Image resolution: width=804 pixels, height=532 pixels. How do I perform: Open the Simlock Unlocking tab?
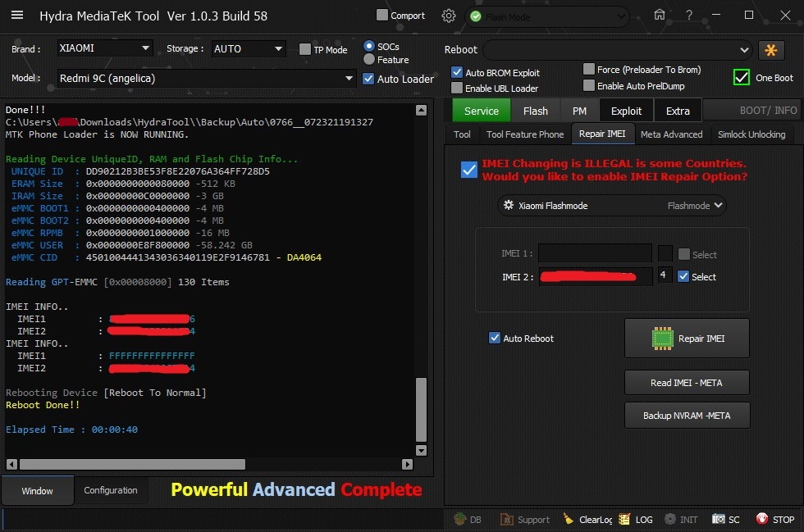(x=751, y=134)
